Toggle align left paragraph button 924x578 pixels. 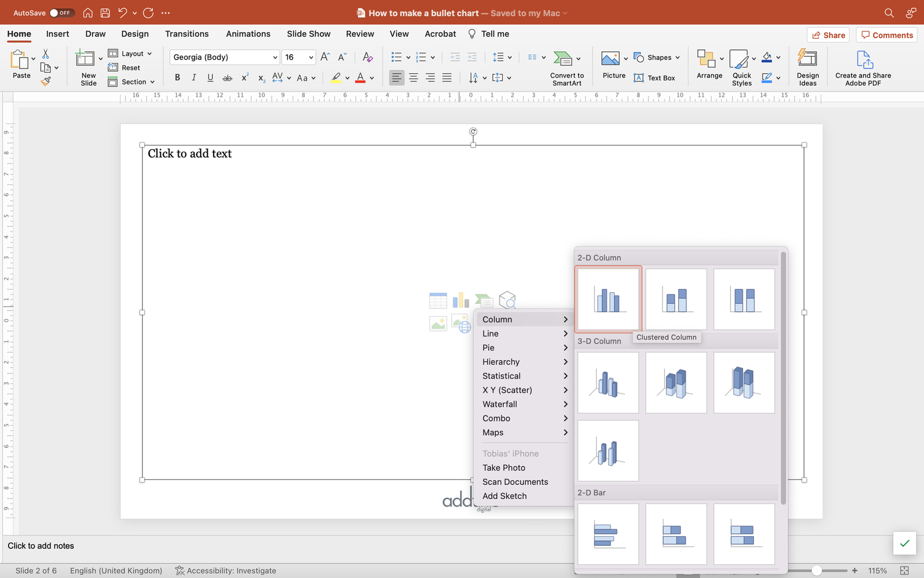coord(397,78)
